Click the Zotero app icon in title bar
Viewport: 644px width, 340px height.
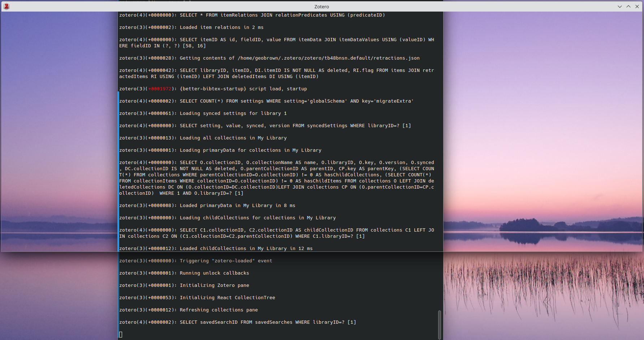point(7,7)
